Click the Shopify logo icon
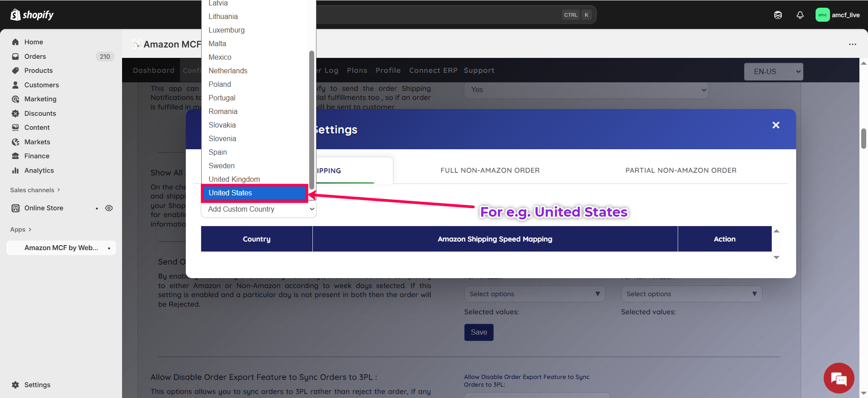Image resolution: width=868 pixels, height=398 pixels. 15,15
